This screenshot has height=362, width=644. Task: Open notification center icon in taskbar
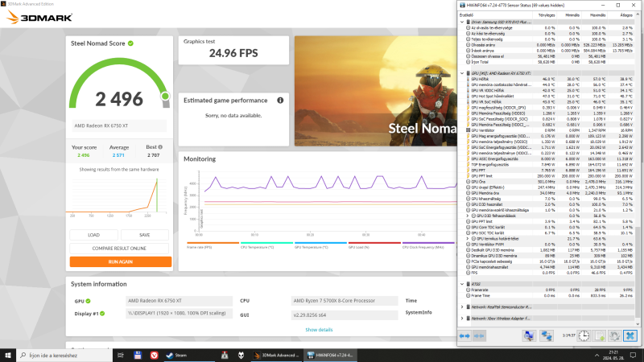pyautogui.click(x=634, y=356)
